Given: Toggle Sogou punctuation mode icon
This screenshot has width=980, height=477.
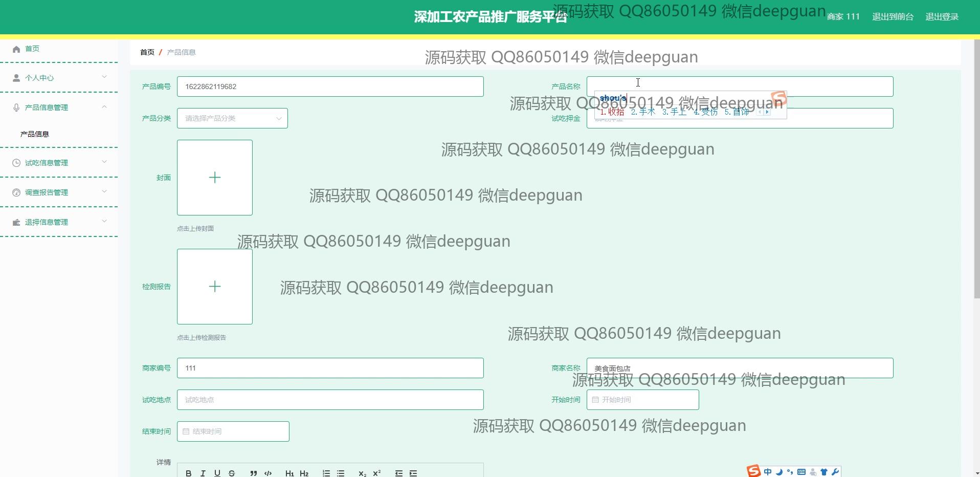Looking at the screenshot, I should point(790,472).
